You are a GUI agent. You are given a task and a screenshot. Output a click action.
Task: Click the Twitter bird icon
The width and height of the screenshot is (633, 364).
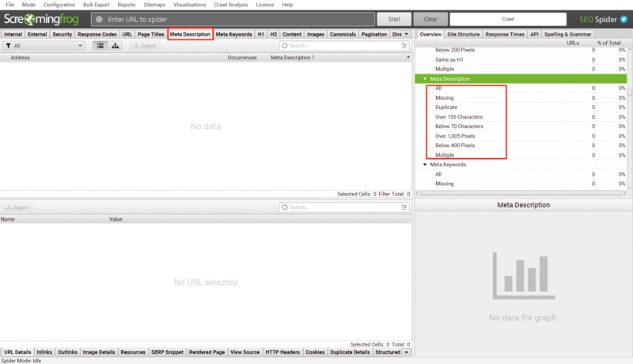(624, 19)
